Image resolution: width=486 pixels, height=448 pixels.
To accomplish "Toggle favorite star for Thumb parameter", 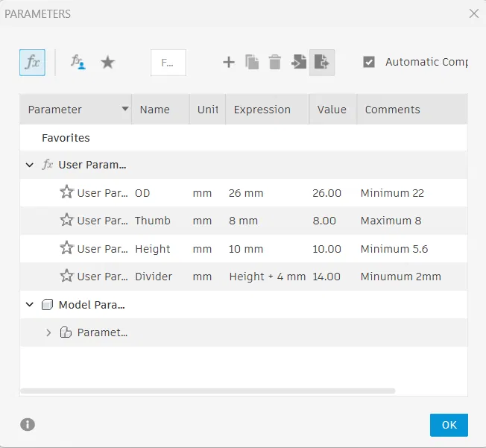I will click(x=66, y=220).
